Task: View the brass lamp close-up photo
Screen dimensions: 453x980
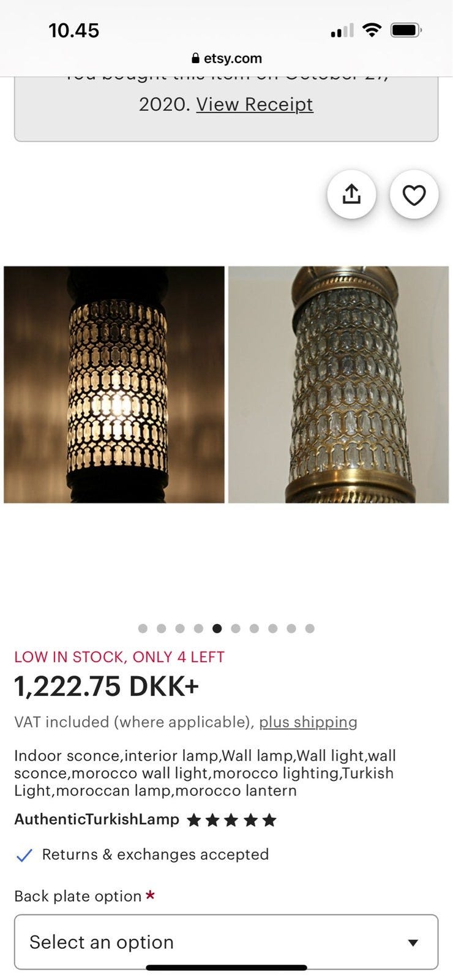Action: pyautogui.click(x=339, y=385)
